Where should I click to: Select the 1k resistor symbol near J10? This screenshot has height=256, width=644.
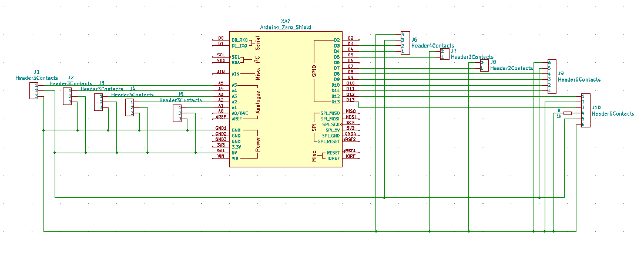tap(567, 113)
